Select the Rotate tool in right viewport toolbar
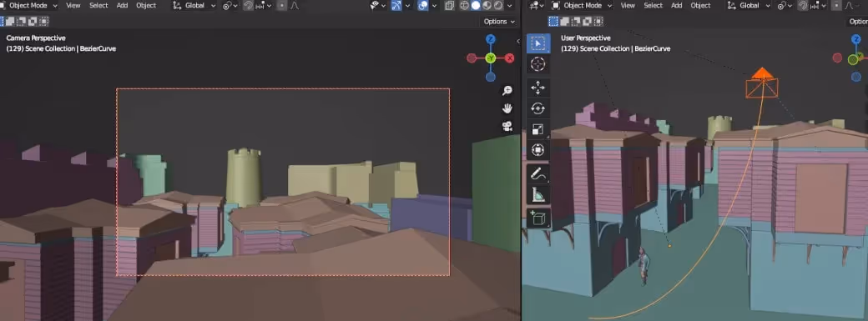Image resolution: width=868 pixels, height=321 pixels. 537,108
